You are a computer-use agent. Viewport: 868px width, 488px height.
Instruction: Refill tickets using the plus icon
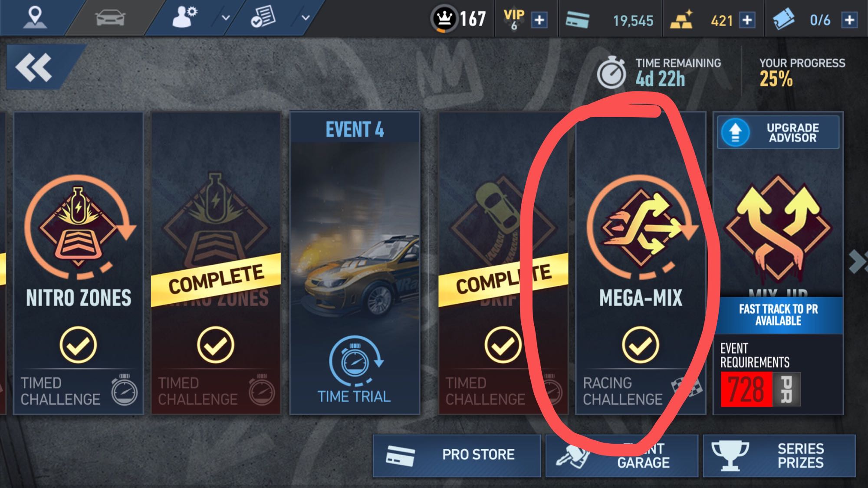click(849, 20)
